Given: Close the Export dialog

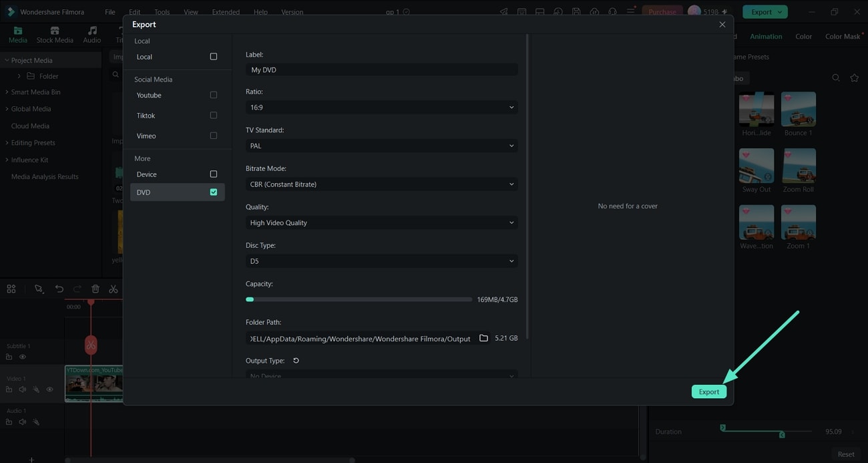Looking at the screenshot, I should click(x=722, y=24).
